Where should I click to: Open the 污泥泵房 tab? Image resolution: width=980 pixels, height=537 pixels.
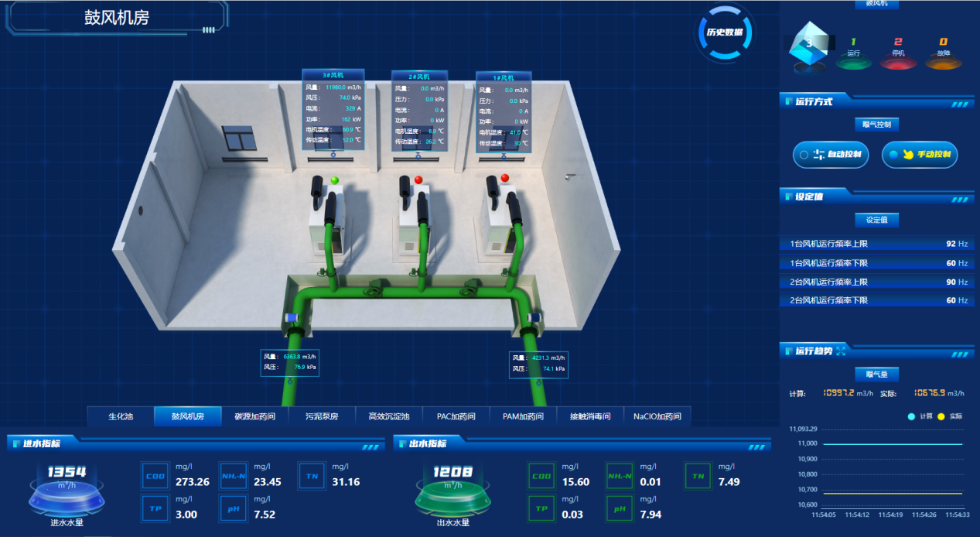pyautogui.click(x=321, y=416)
